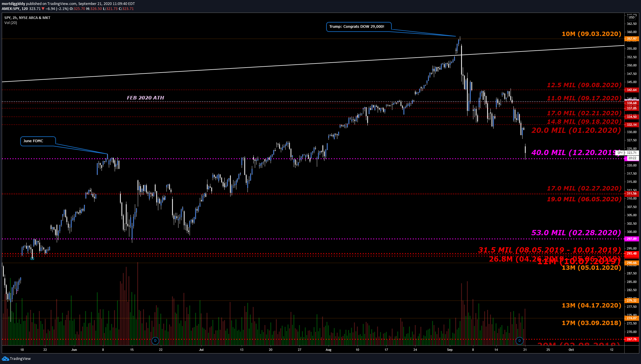
Task: Select the 'June FOMC' callout box
Action: 38,141
